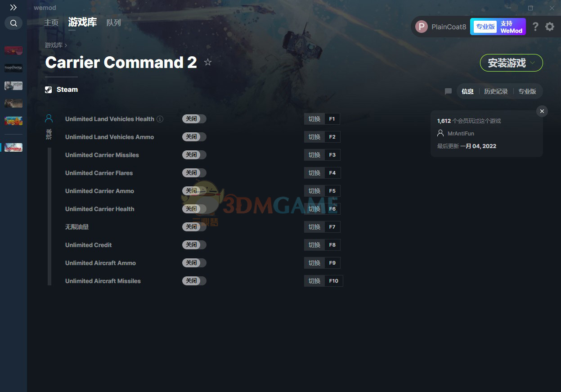Select the Carrier Command 2 sidebar thumbnail
The height and width of the screenshot is (392, 561).
tap(13, 147)
